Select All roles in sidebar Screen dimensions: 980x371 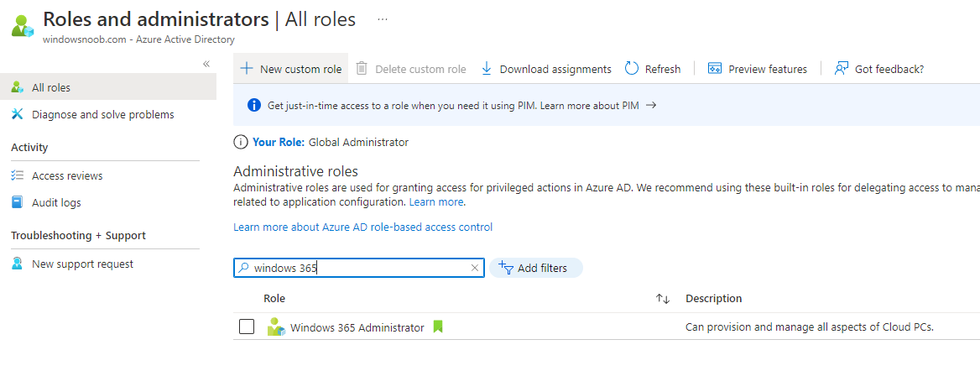tap(108, 87)
